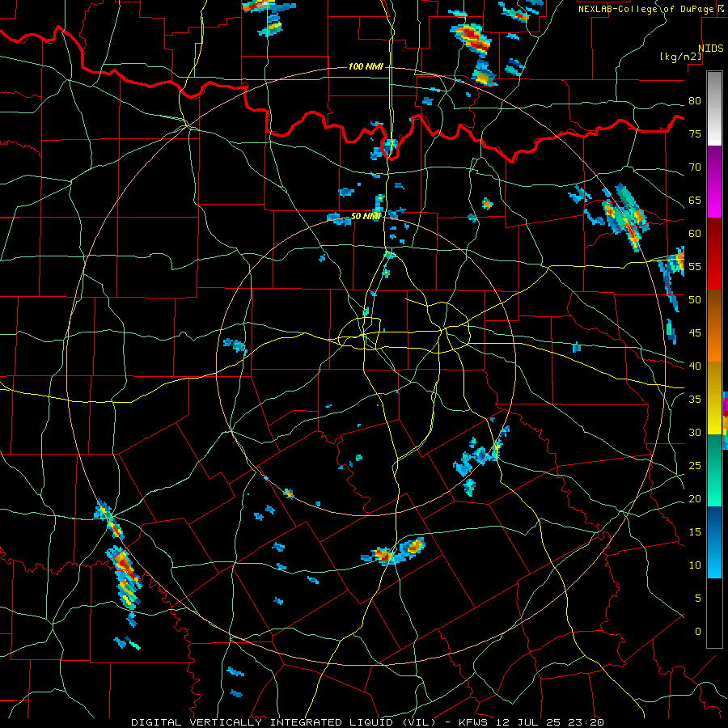Click the blue segment of color scale
The width and height of the screenshot is (728, 728).
pyautogui.click(x=714, y=542)
